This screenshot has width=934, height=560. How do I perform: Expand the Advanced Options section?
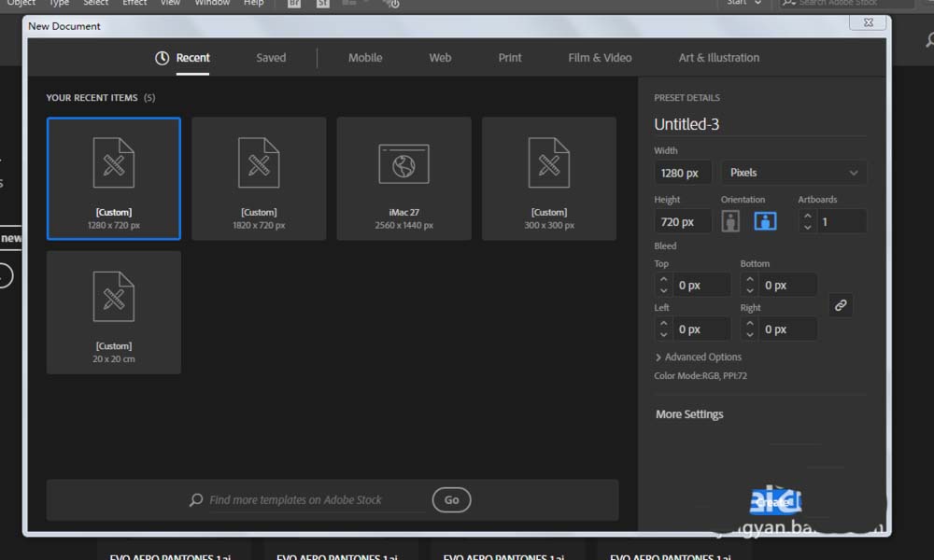click(x=699, y=357)
